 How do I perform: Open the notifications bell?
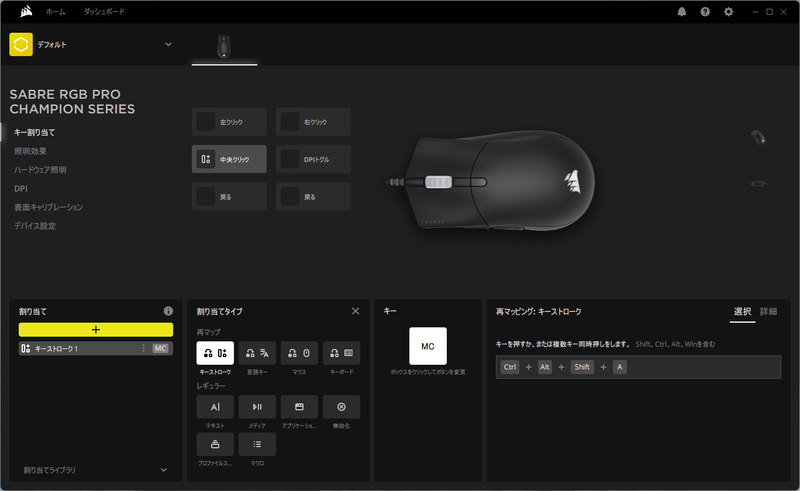682,12
